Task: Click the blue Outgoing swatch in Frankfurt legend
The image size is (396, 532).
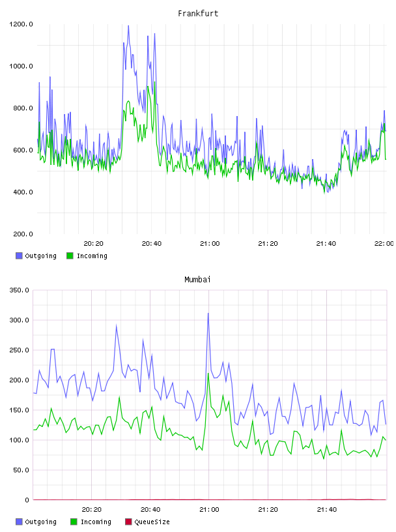Action: [19, 256]
